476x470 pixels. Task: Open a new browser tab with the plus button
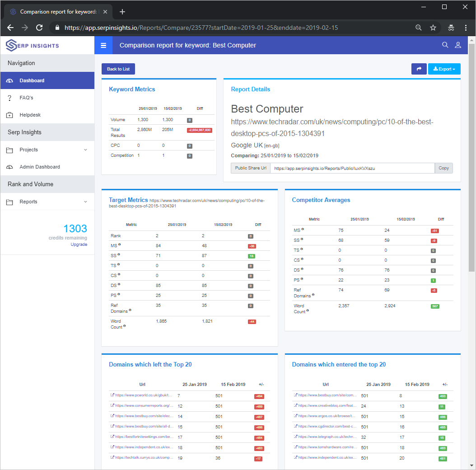pos(122,11)
